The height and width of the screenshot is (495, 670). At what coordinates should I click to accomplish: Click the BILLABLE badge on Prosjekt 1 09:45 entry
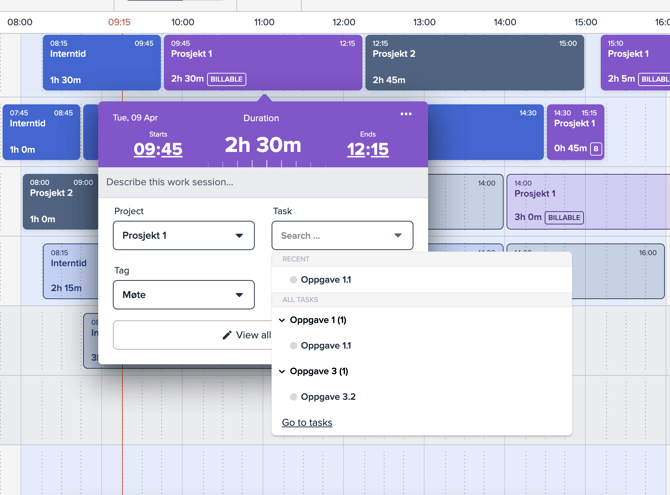[x=226, y=79]
